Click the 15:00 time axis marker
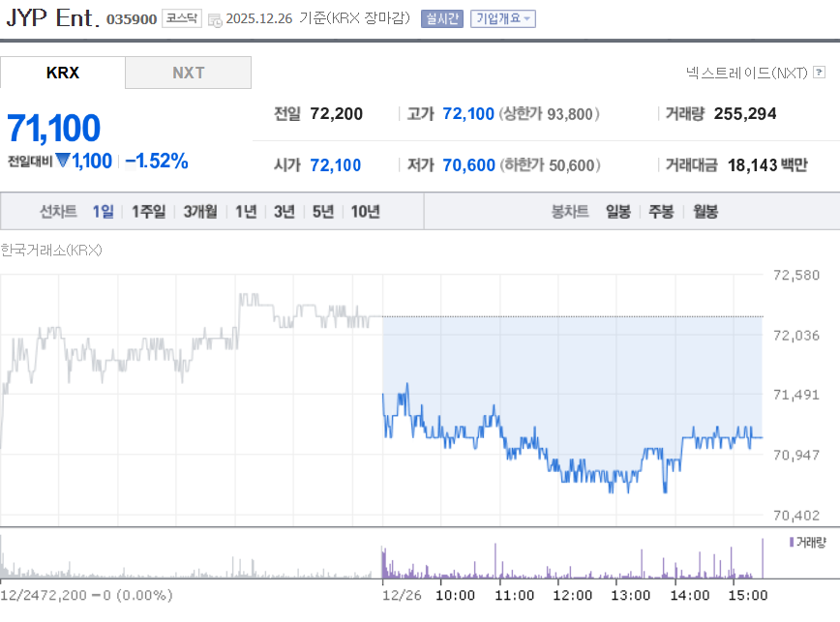 [x=748, y=595]
